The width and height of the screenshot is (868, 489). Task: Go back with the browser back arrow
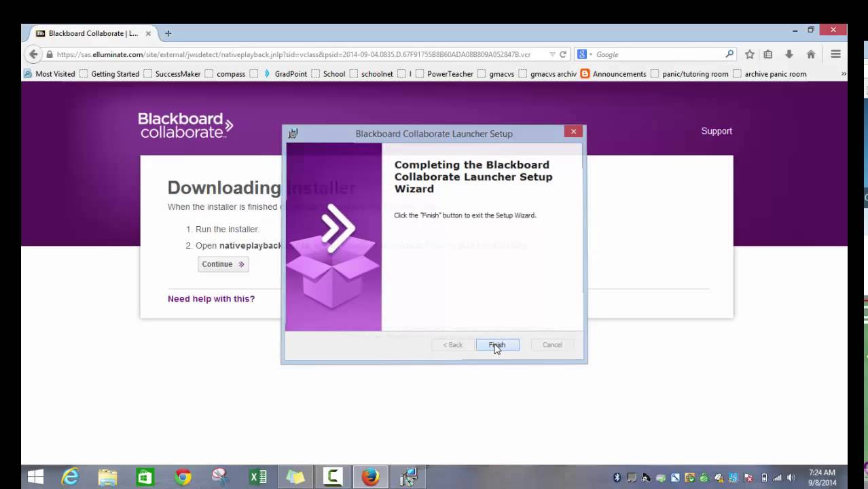[33, 54]
